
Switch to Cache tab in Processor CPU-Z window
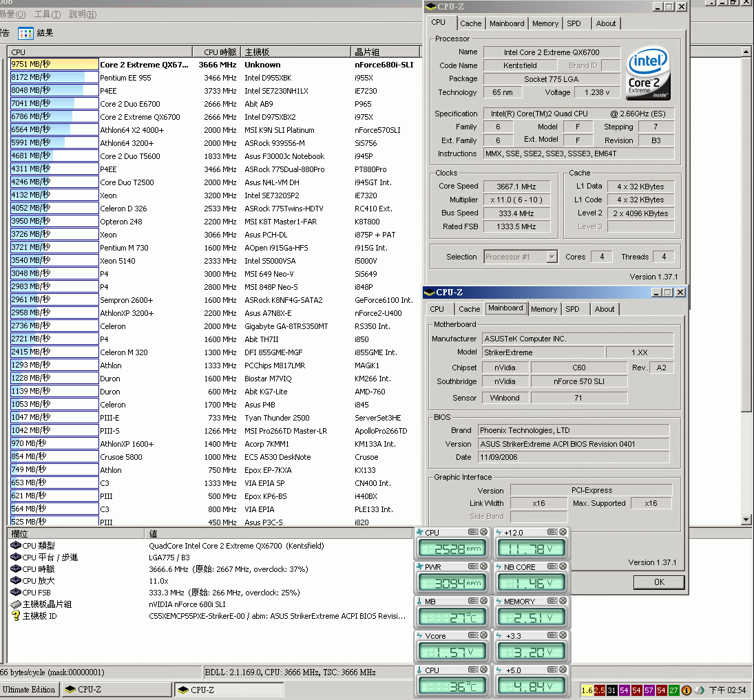click(x=470, y=23)
